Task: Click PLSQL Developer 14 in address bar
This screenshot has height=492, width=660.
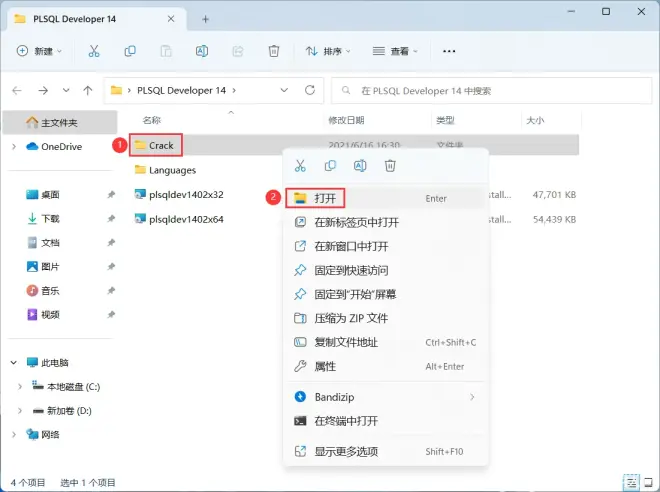Action: (x=181, y=90)
